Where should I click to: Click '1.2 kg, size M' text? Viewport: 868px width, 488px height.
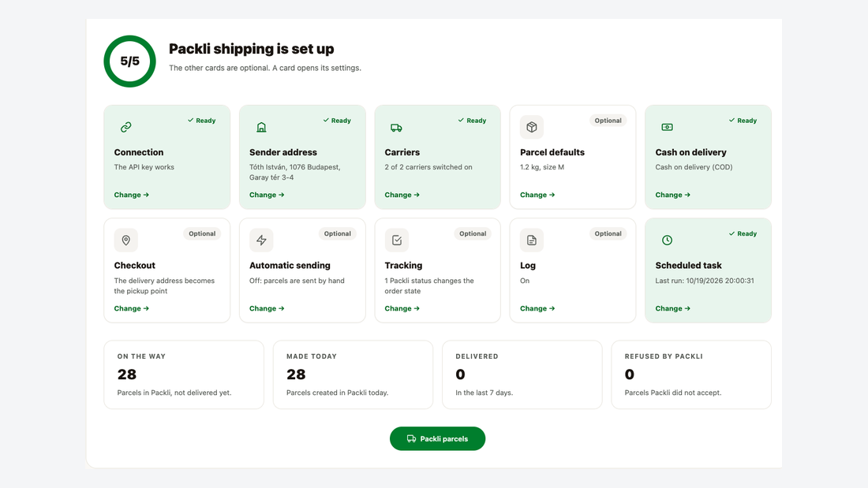pos(542,167)
